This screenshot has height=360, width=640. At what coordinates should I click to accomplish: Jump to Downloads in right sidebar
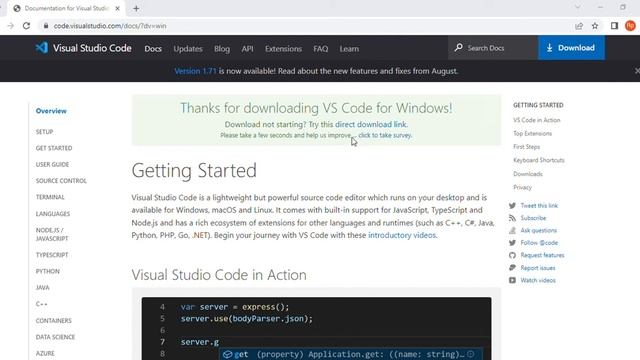[x=528, y=174]
